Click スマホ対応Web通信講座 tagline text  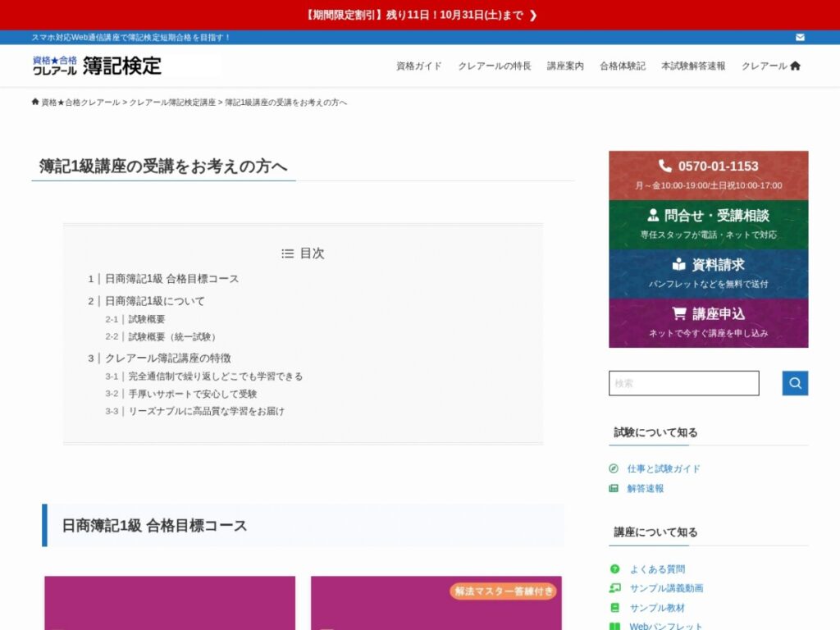(130, 38)
